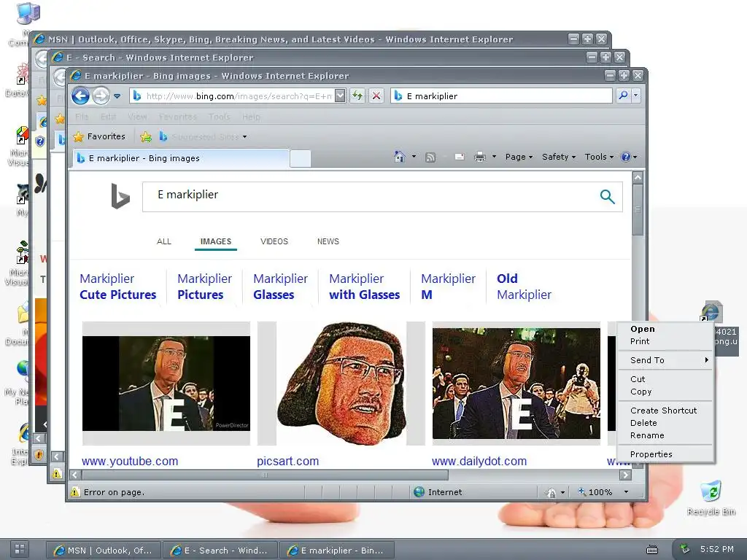
Task: Refresh the page with the green arrows
Action: pyautogui.click(x=357, y=96)
